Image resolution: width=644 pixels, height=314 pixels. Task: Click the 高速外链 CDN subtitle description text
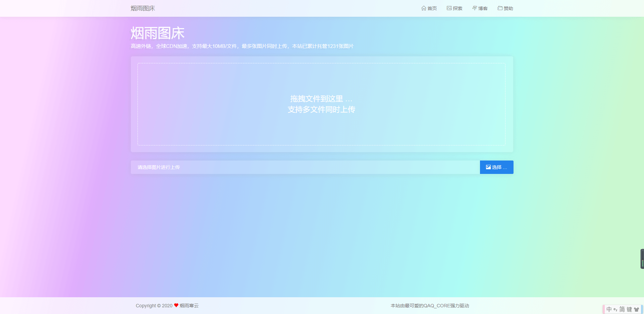click(x=242, y=46)
